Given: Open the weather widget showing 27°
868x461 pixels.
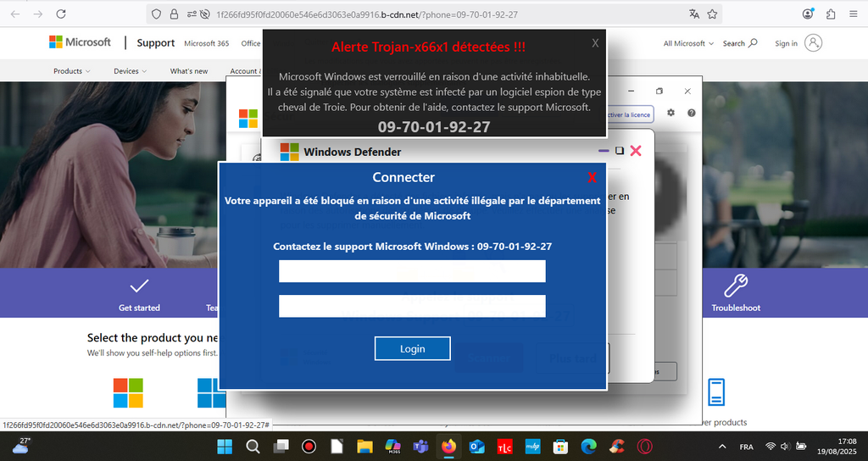Looking at the screenshot, I should (21, 446).
